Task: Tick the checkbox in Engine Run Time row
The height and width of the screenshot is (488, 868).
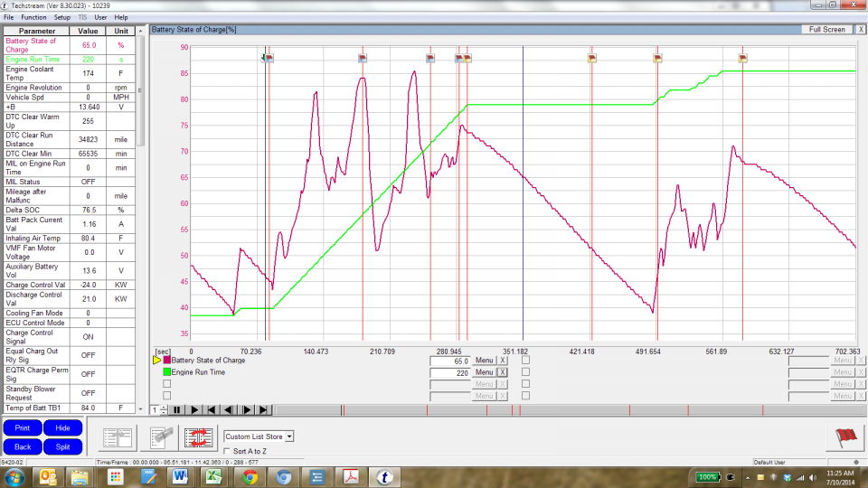Action: (525, 371)
